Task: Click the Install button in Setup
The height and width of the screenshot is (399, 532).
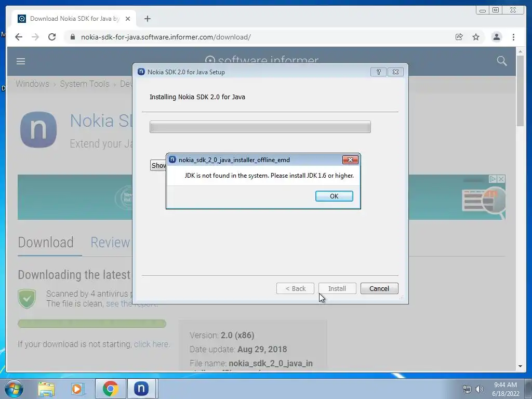Action: [337, 288]
